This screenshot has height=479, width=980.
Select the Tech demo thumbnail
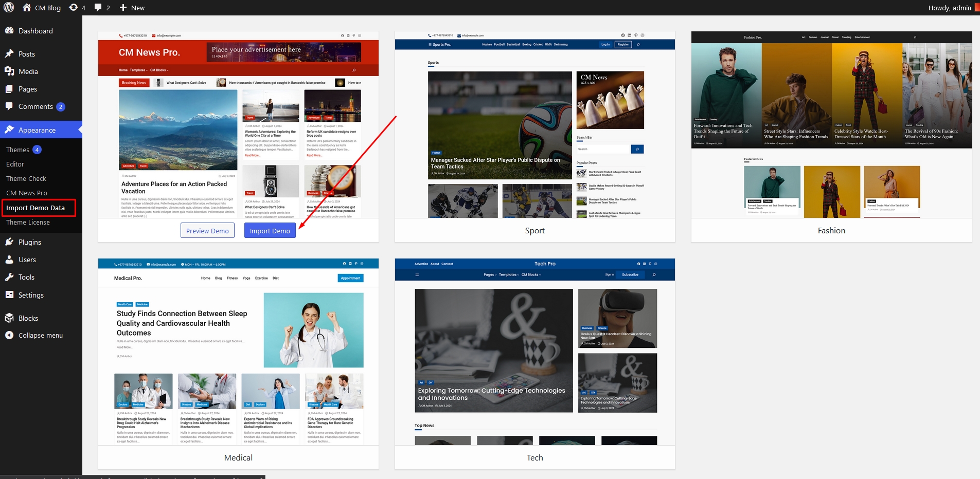535,352
